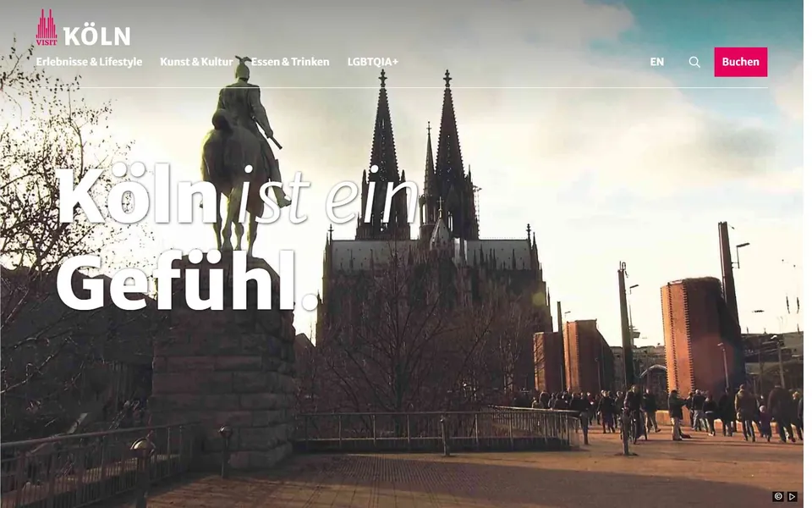
Task: Open the LGBTQIA+ menu item
Action: [x=373, y=62]
